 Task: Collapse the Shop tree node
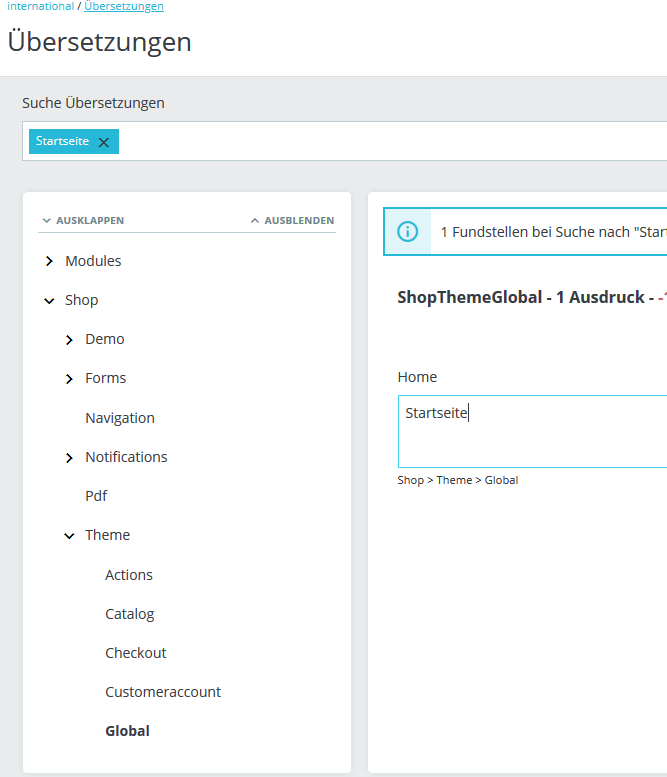coord(49,300)
